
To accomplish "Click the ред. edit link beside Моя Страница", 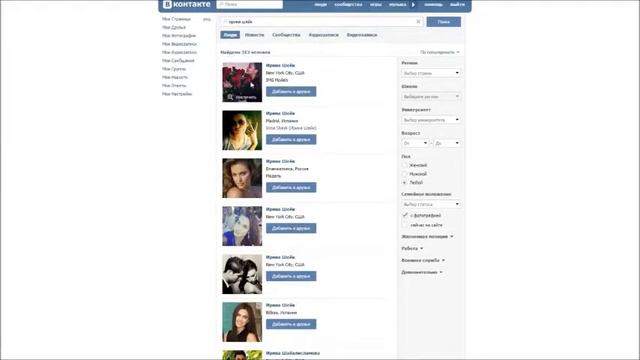I will [207, 19].
